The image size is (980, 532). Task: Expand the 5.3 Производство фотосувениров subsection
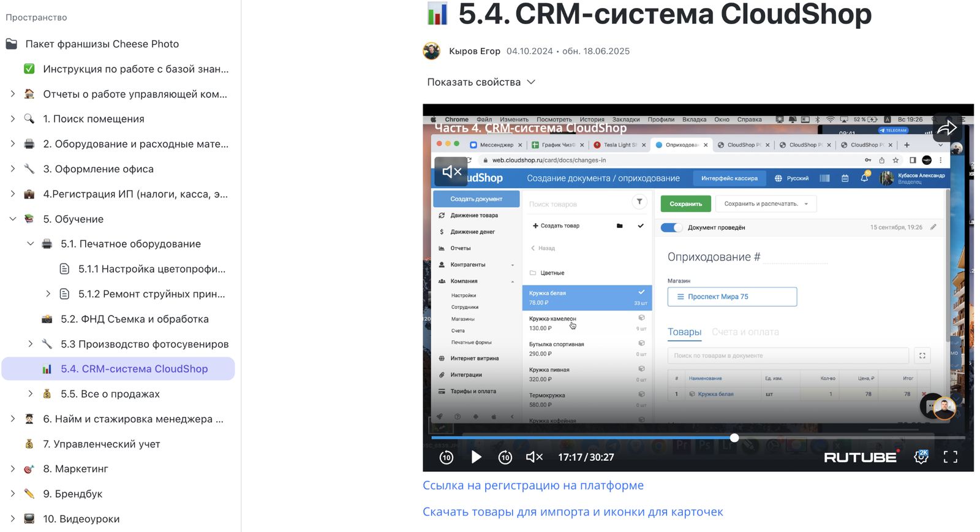coord(30,344)
